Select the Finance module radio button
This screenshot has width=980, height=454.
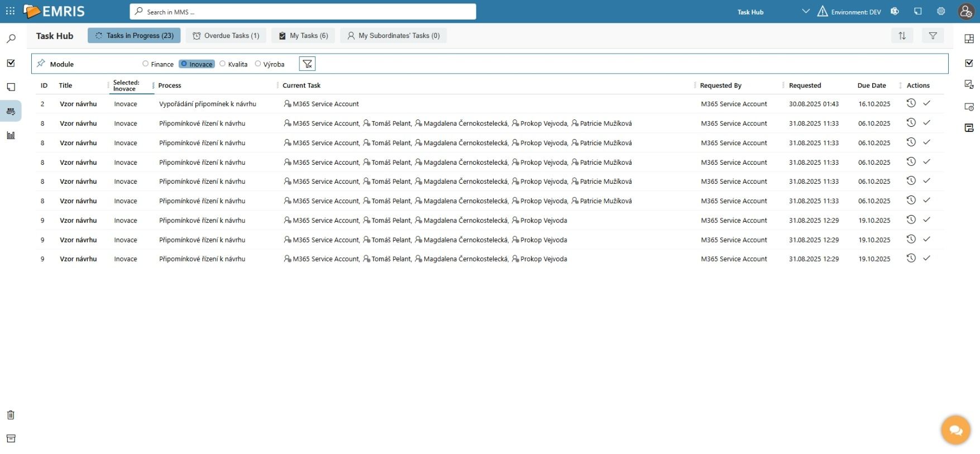click(x=146, y=64)
